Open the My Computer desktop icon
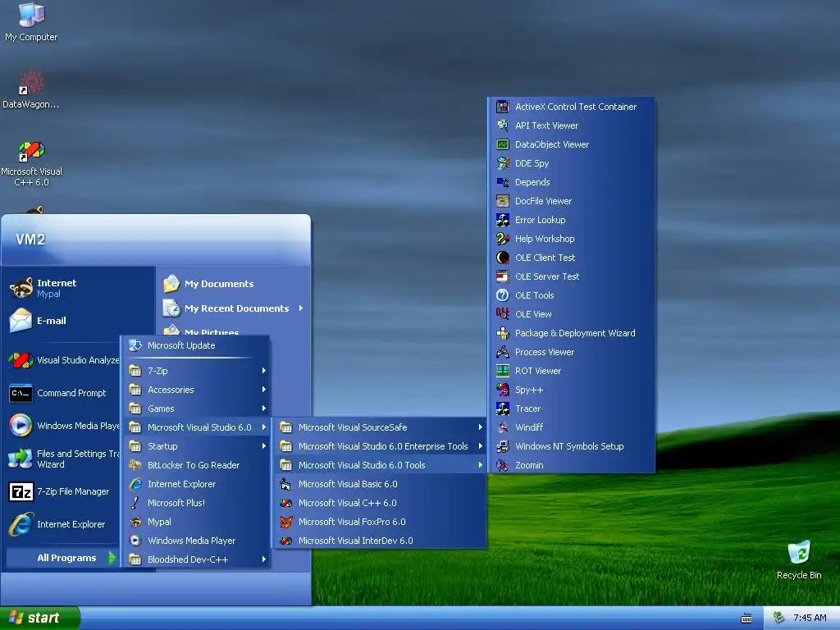 pos(31,22)
